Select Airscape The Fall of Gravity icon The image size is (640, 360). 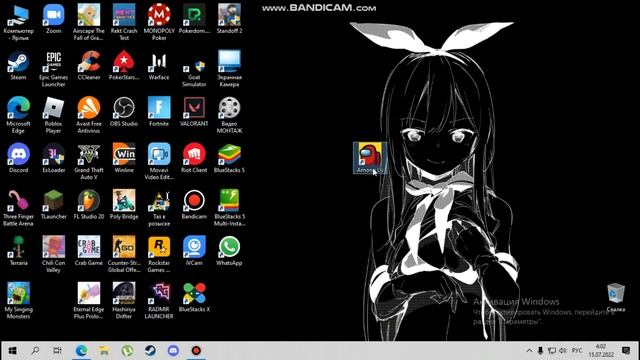click(89, 22)
